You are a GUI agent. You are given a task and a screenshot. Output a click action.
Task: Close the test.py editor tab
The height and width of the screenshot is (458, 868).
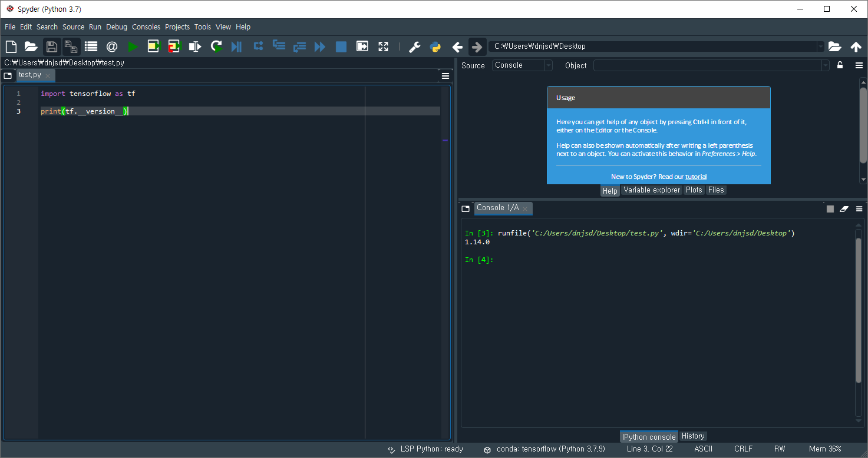click(x=48, y=75)
